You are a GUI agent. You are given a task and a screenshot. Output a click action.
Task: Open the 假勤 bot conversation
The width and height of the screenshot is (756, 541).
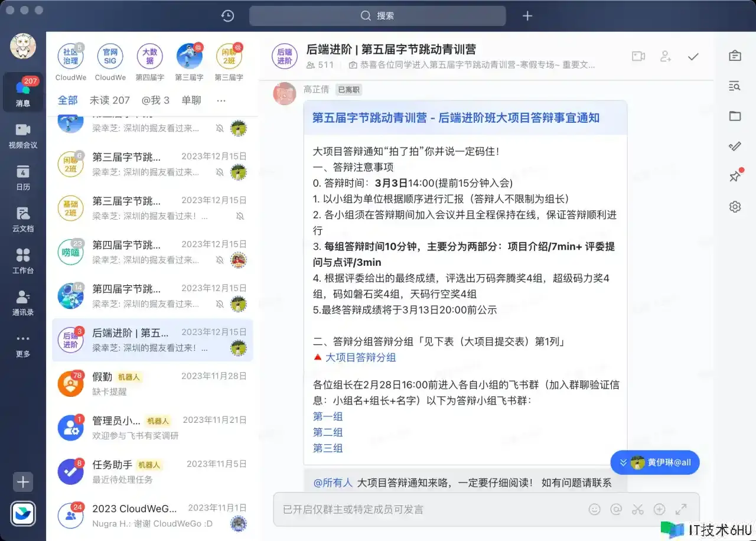click(x=152, y=383)
